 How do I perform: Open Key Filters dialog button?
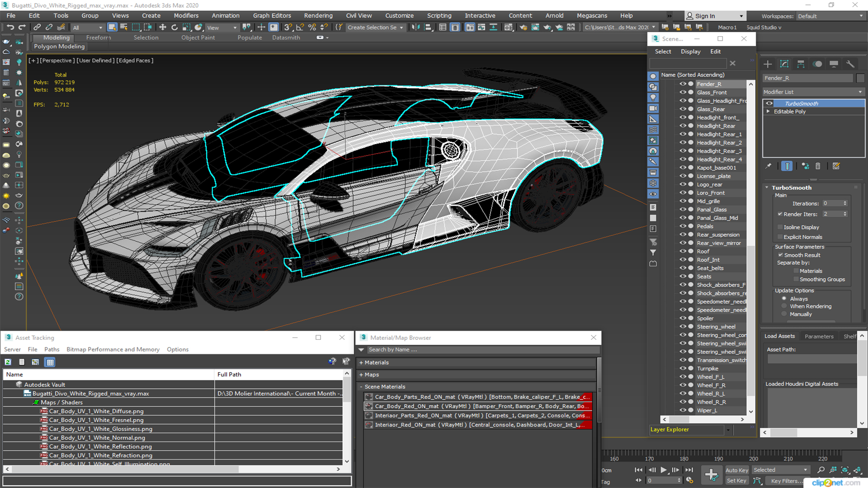(x=787, y=481)
